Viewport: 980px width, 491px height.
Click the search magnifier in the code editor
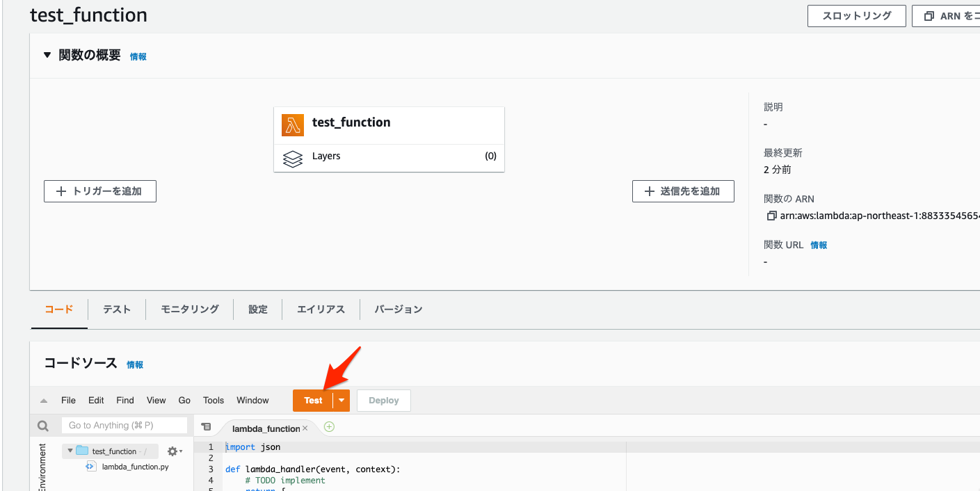coord(43,425)
